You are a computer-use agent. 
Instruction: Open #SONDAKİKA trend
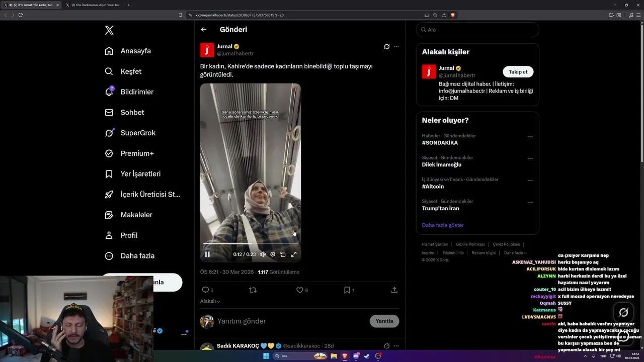point(440,143)
